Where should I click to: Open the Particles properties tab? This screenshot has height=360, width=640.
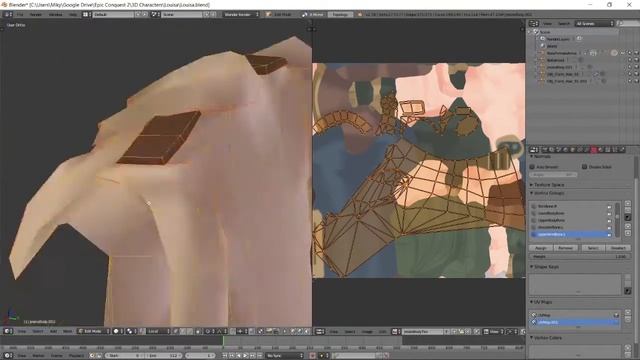pyautogui.click(x=614, y=150)
